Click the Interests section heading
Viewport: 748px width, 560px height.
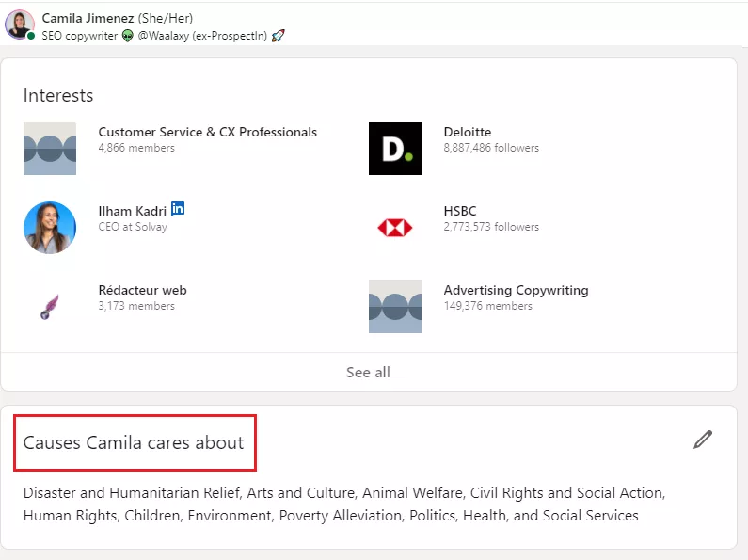coord(58,96)
